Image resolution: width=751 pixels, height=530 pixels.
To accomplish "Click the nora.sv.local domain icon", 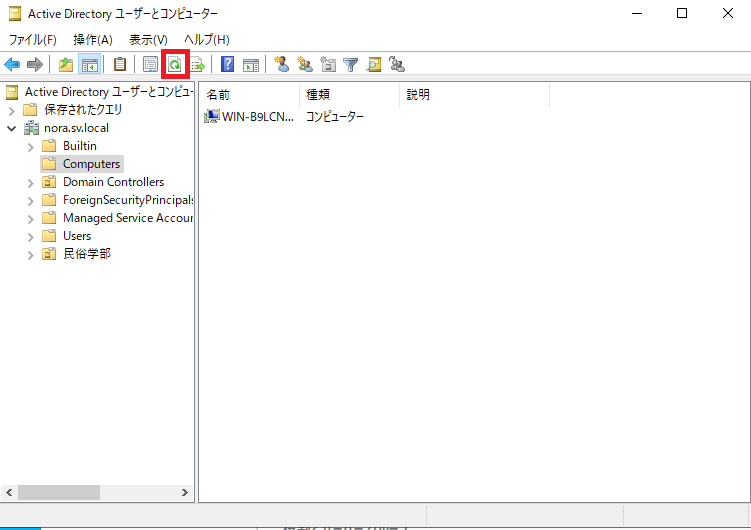I will 31,128.
